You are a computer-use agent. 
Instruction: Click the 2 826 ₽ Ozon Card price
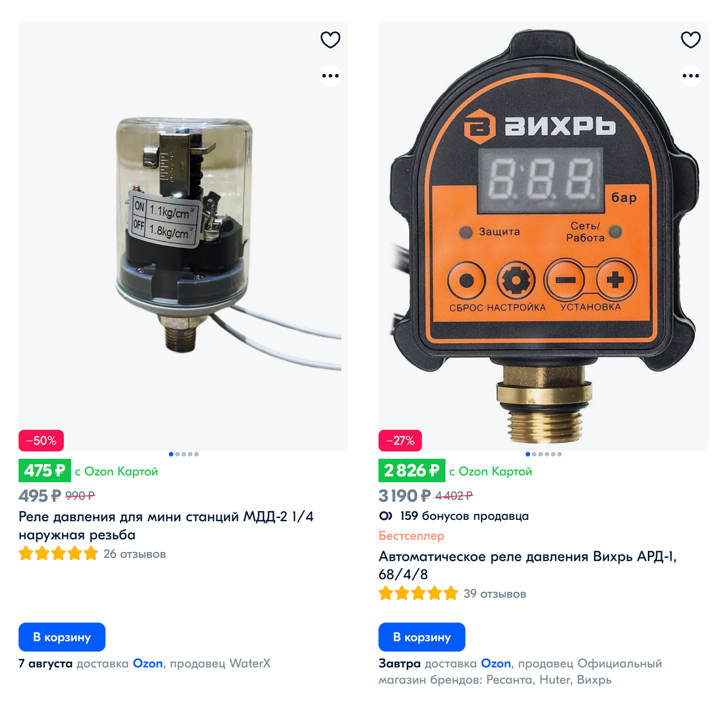(x=411, y=471)
